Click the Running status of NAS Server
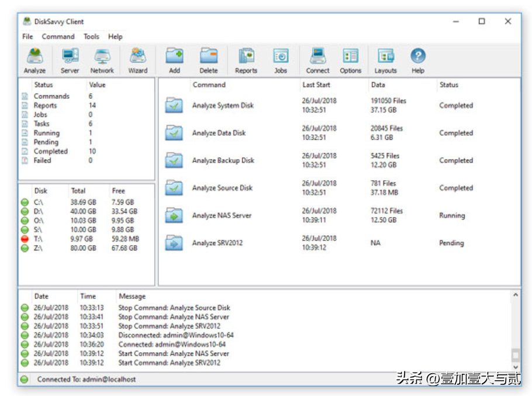 [452, 215]
